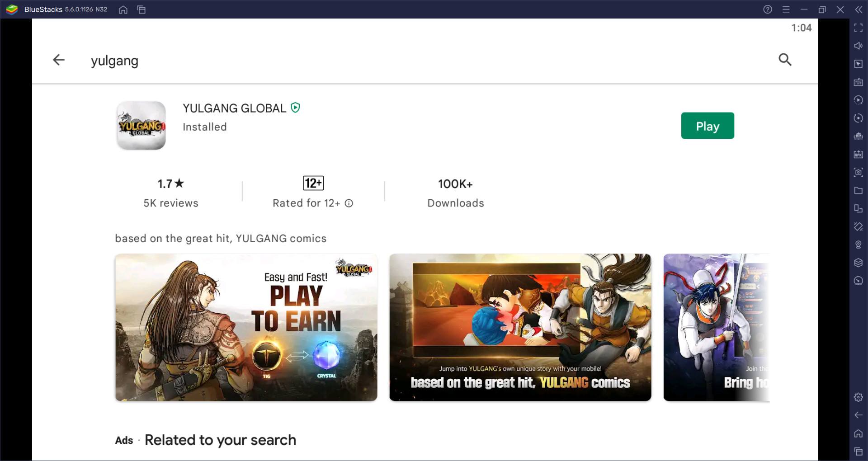Click the Play Store search magnifier icon

click(785, 60)
